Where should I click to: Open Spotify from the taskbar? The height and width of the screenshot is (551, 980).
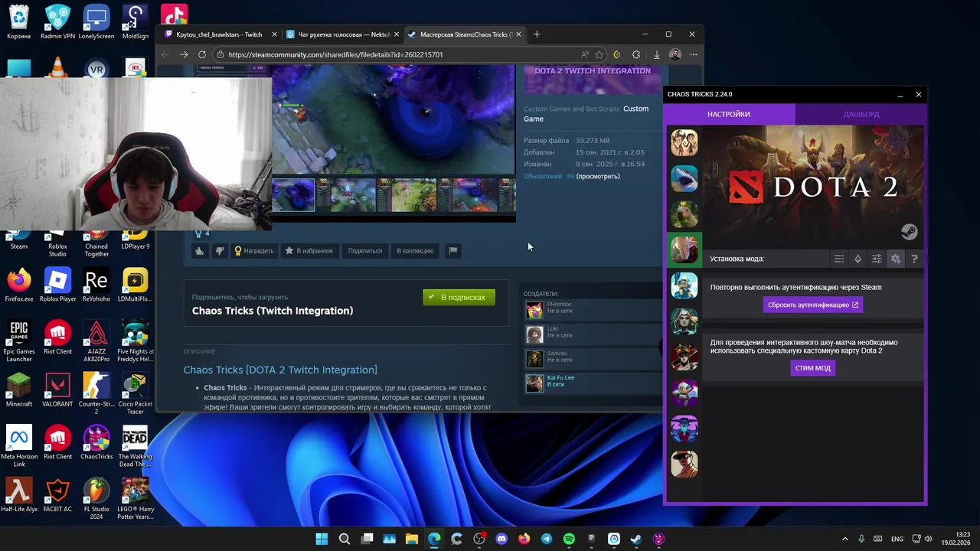point(569,539)
